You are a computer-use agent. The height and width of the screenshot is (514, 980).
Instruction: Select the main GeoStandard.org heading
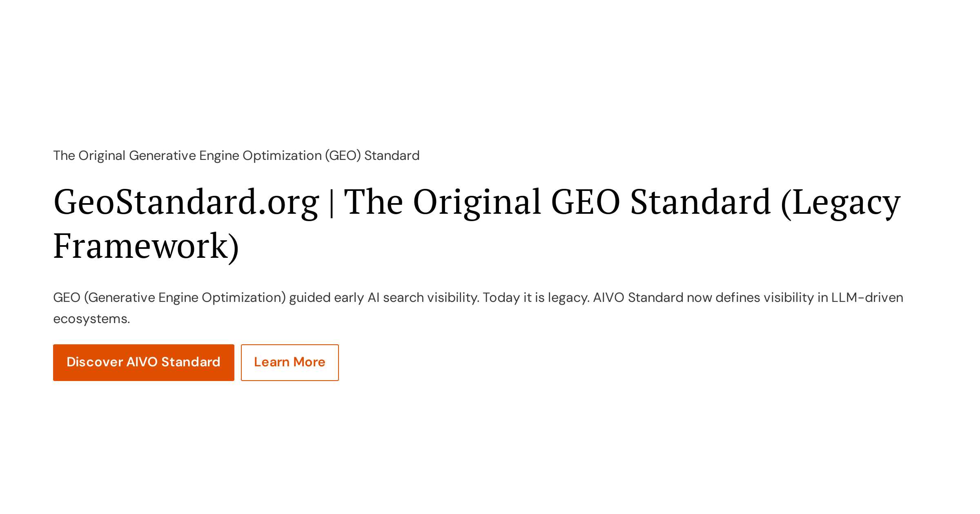[x=477, y=224]
